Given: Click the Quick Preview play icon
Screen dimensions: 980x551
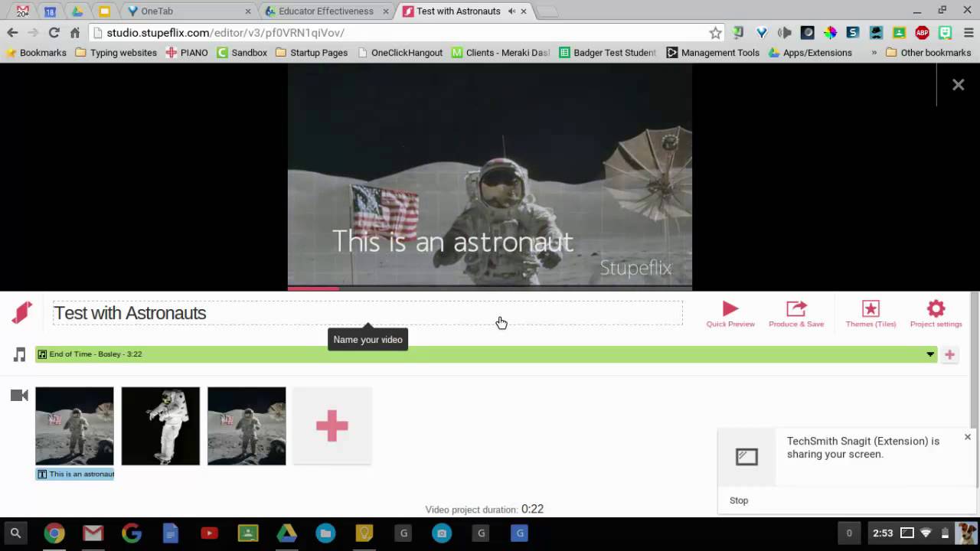Looking at the screenshot, I should click(x=730, y=308).
